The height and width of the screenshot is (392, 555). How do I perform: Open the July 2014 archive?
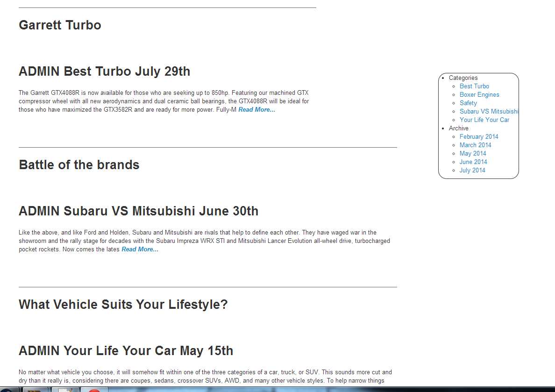[472, 171]
